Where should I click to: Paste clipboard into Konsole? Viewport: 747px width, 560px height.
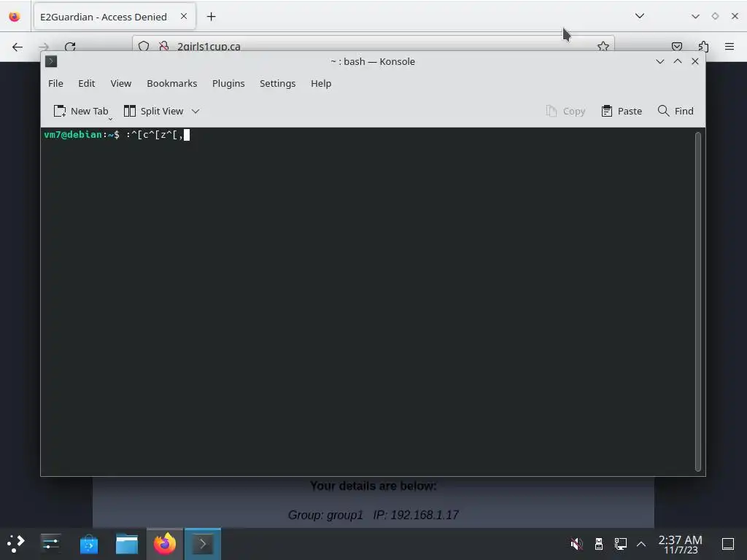click(622, 111)
